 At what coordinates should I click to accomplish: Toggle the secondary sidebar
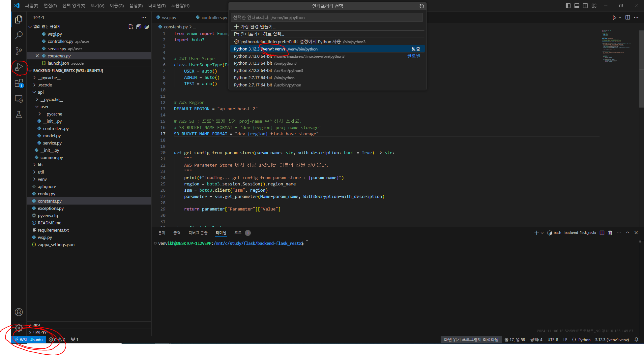pyautogui.click(x=586, y=6)
